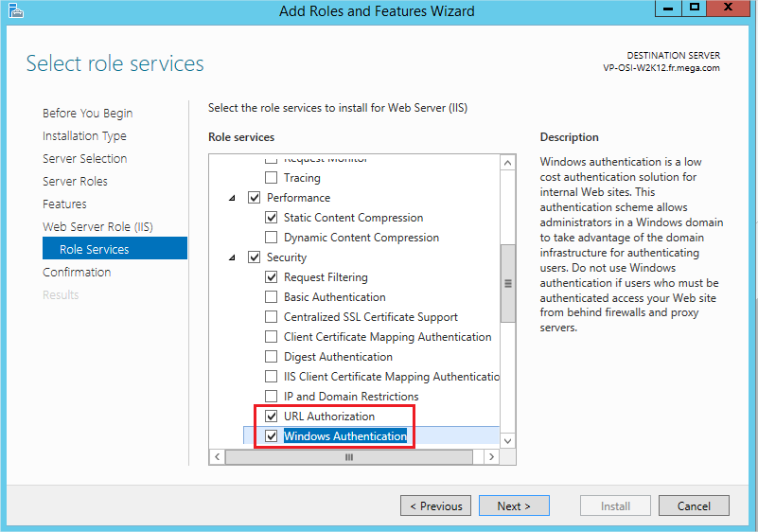Collapse the Performance tree node
The height and width of the screenshot is (532, 758).
233,198
